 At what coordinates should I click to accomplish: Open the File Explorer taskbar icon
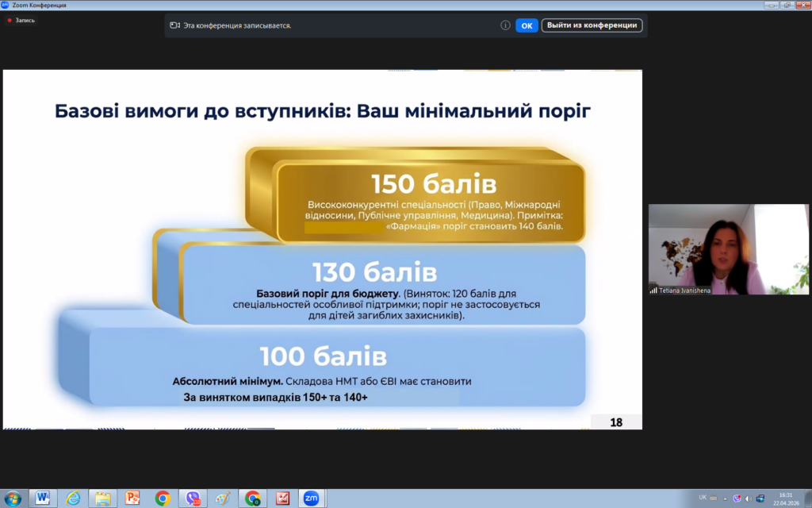pyautogui.click(x=103, y=498)
